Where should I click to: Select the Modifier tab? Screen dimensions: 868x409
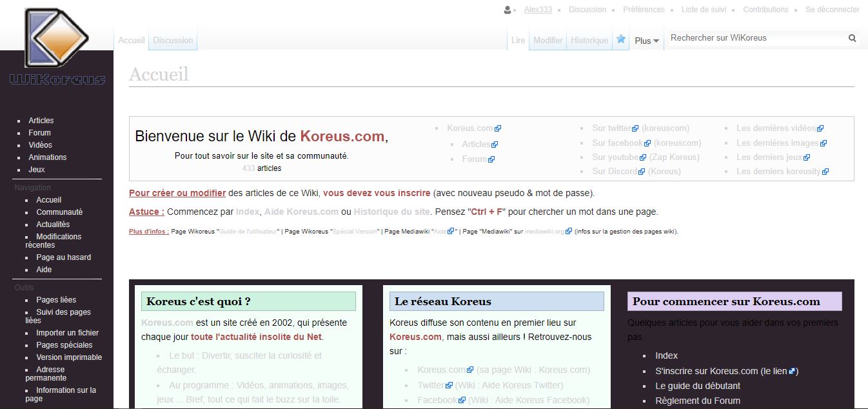click(x=548, y=40)
